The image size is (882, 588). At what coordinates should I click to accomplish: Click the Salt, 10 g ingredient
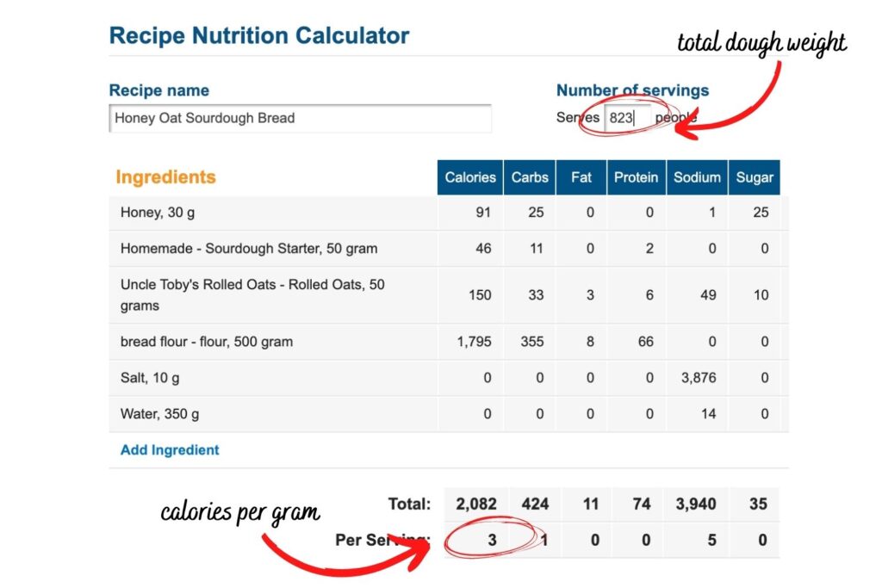click(150, 378)
